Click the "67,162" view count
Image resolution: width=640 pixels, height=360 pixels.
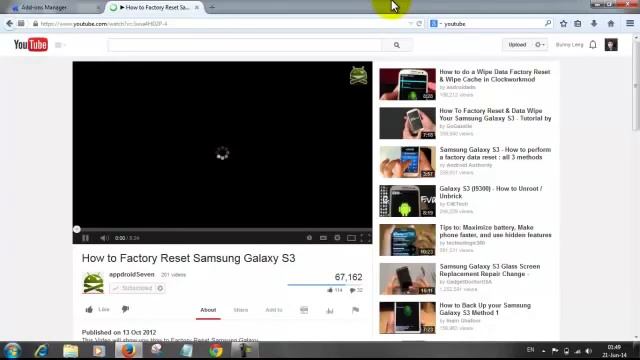click(x=348, y=277)
